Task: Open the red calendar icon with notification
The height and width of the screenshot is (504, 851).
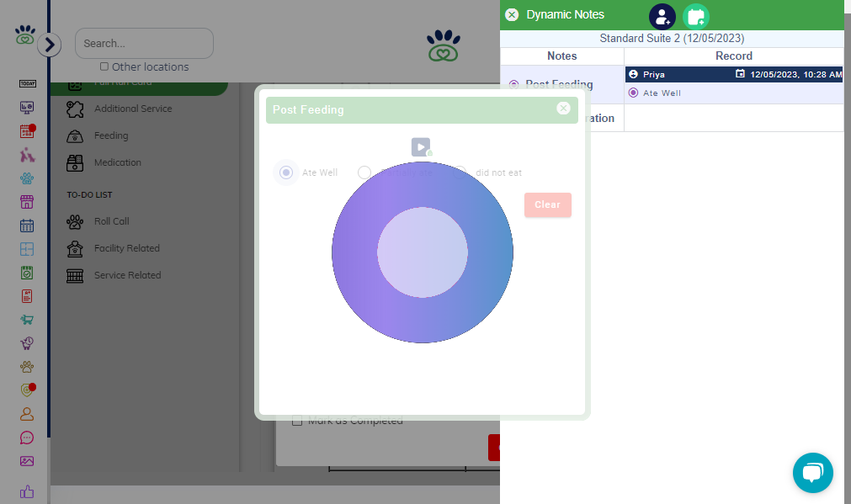Action: click(x=27, y=130)
